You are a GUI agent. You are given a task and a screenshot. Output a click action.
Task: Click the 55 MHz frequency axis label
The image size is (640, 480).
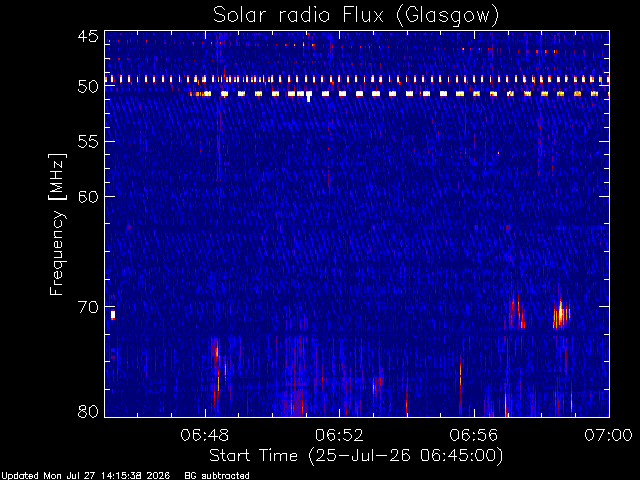(x=88, y=142)
